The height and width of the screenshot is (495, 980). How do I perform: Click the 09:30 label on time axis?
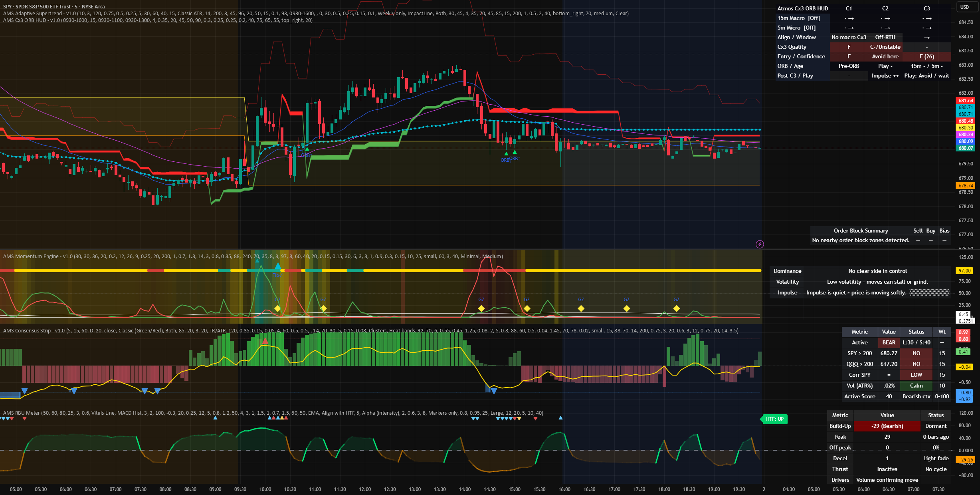(240, 489)
